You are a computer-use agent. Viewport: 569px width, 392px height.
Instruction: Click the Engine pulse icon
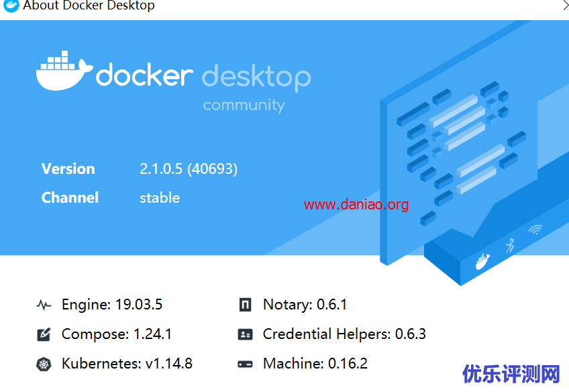(x=44, y=305)
